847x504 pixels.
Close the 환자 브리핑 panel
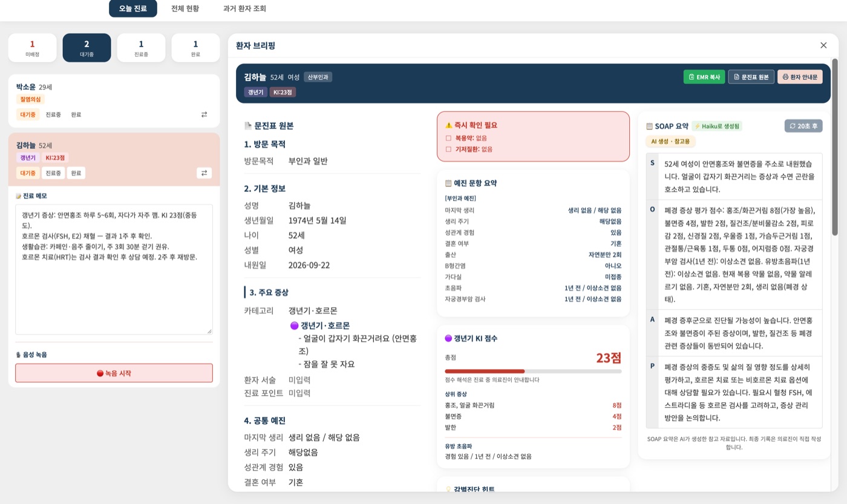(823, 45)
